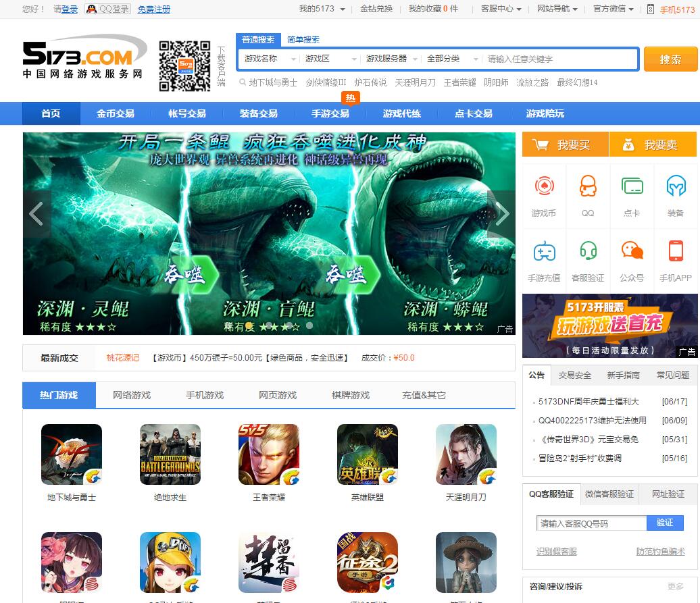
Task: Open the 手游充值 gamepad icon
Action: pyautogui.click(x=544, y=251)
